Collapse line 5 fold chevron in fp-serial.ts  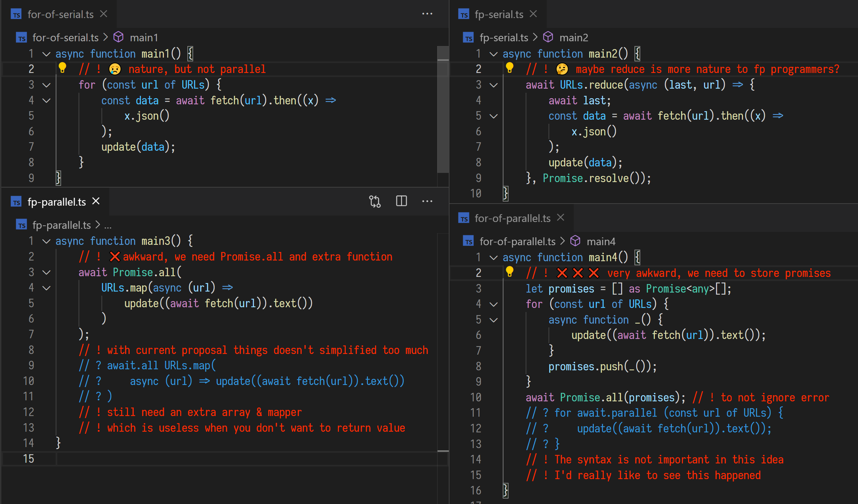[x=493, y=116]
